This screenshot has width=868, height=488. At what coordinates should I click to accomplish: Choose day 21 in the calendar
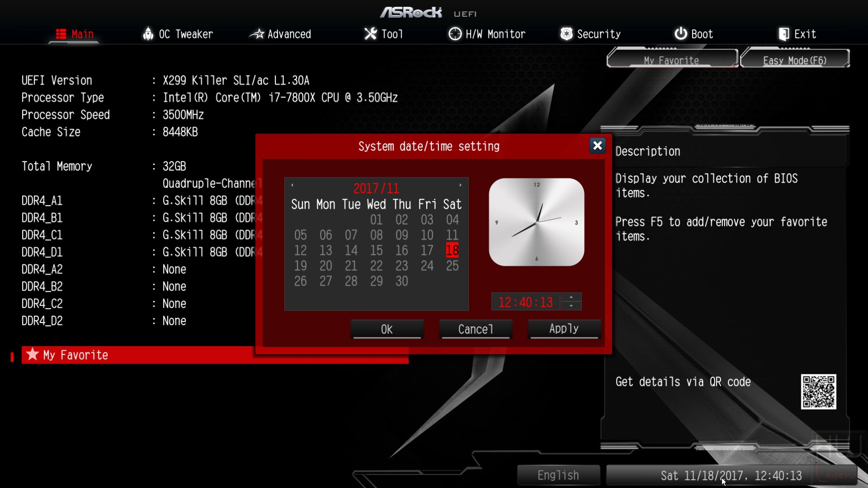(x=351, y=266)
